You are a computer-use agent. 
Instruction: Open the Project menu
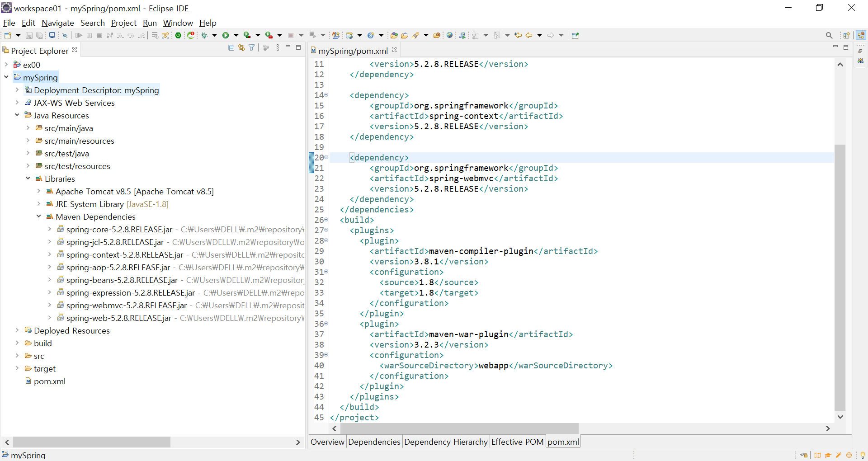pos(123,23)
